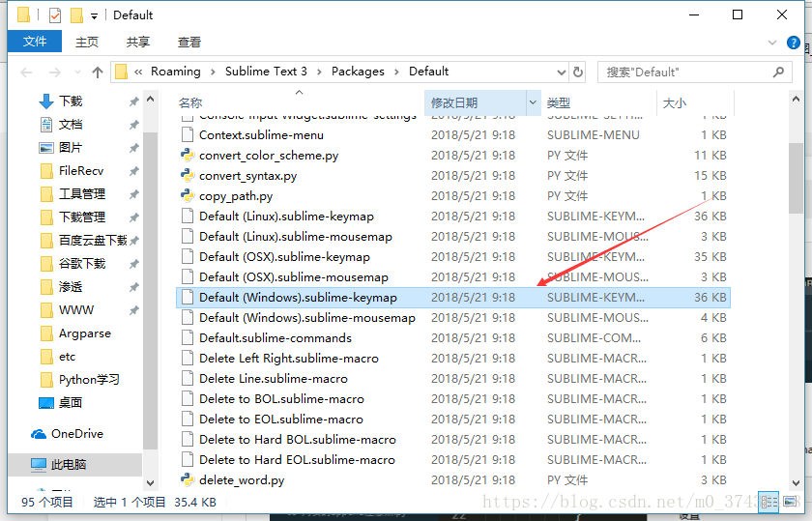Go back with the left arrow button
The image size is (812, 521).
(x=26, y=72)
